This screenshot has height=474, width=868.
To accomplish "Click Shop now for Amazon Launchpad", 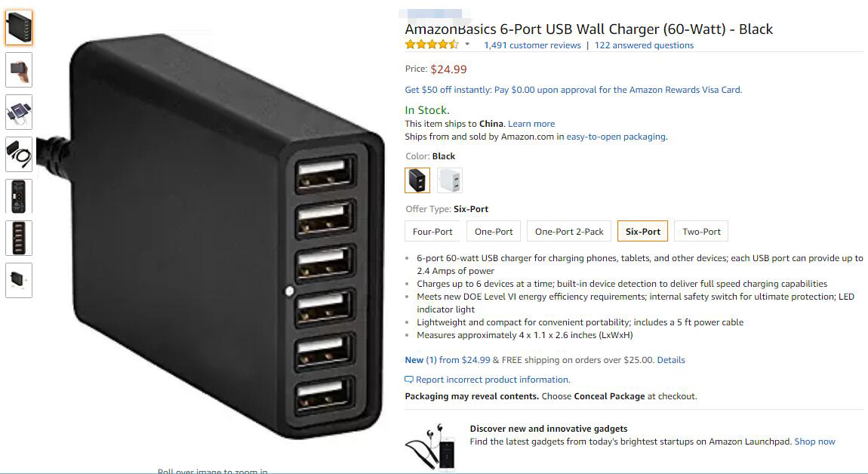I will (815, 442).
